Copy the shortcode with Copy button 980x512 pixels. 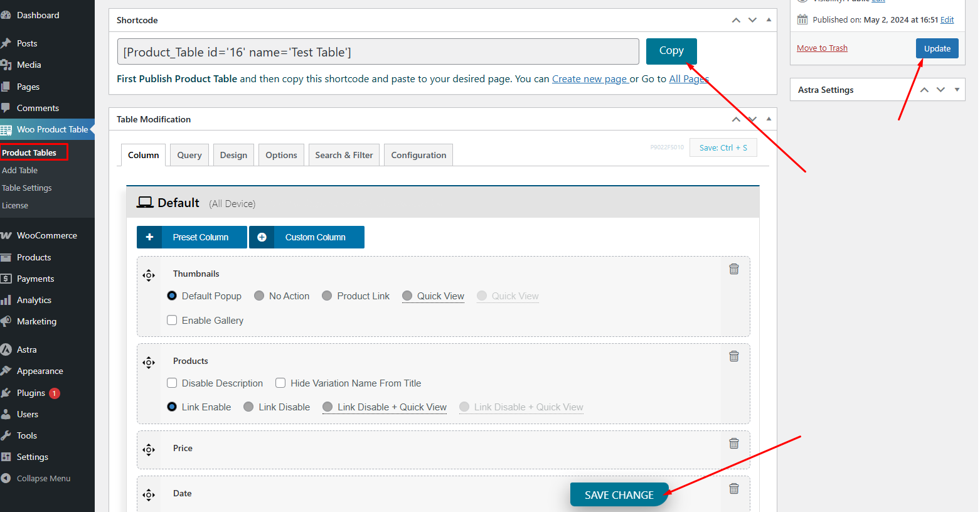pos(671,51)
